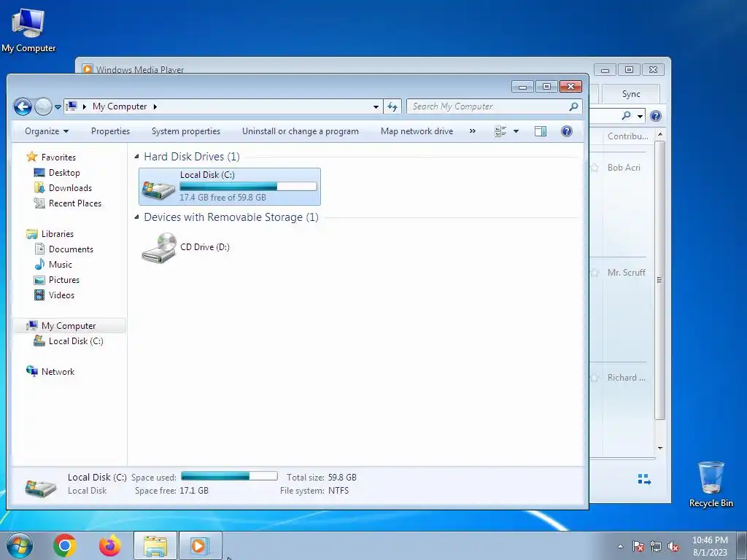Image resolution: width=747 pixels, height=560 pixels.
Task: Click Bob Acri in Media Player
Action: coord(624,168)
